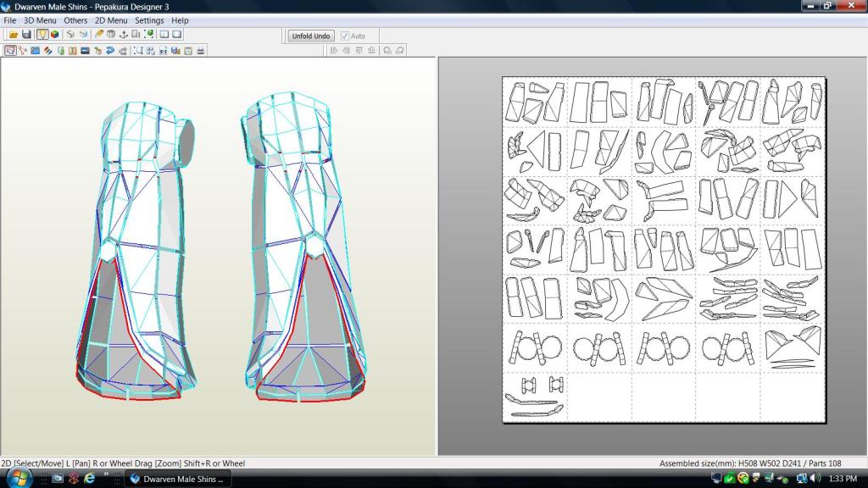Viewport: 868px width, 488px height.
Task: Click the Assembled size status bar text
Action: click(749, 463)
